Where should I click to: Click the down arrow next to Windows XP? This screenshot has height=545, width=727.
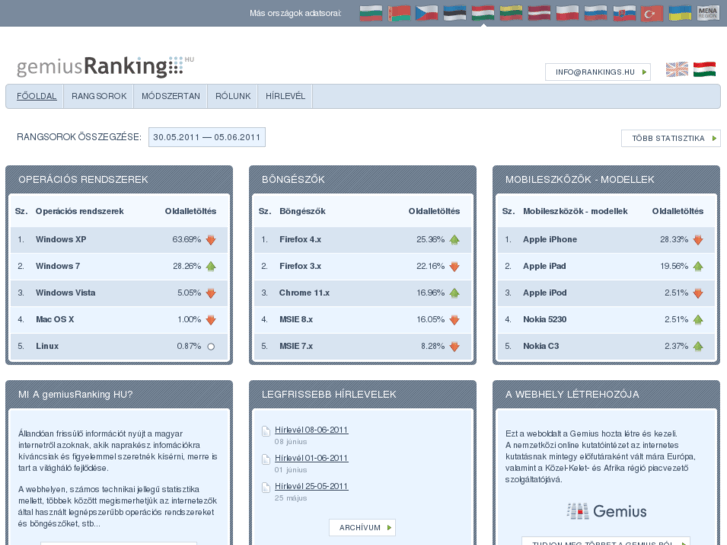tap(211, 240)
